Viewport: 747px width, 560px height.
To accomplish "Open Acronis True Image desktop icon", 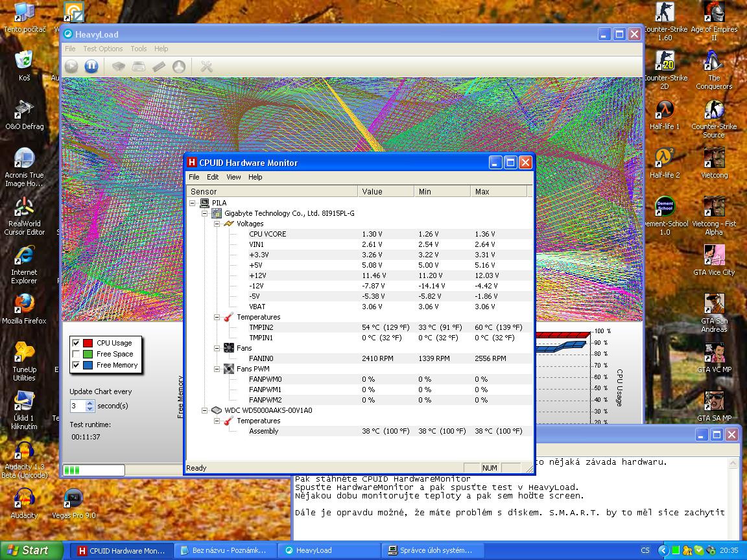I will click(x=24, y=167).
